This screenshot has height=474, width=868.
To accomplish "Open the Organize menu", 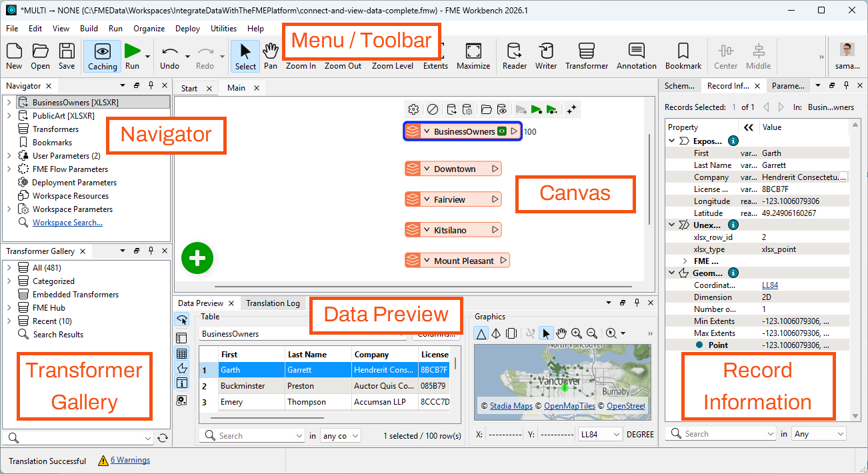I will click(149, 29).
